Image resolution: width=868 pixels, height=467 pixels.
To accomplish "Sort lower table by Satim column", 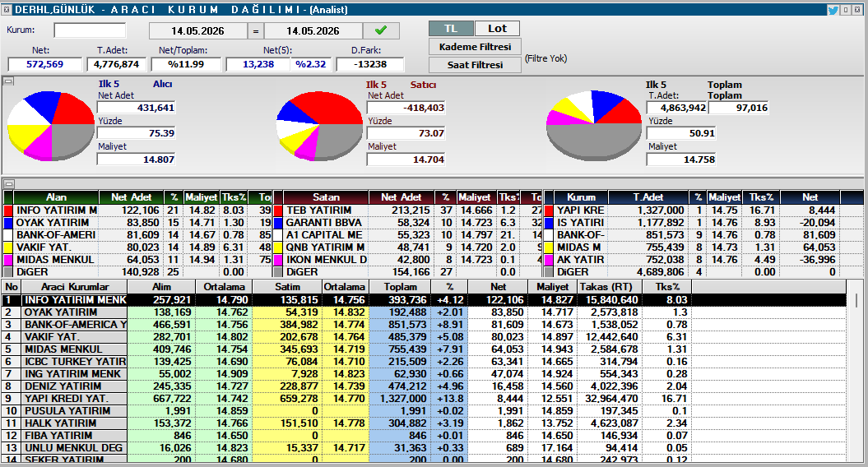I will [x=287, y=287].
